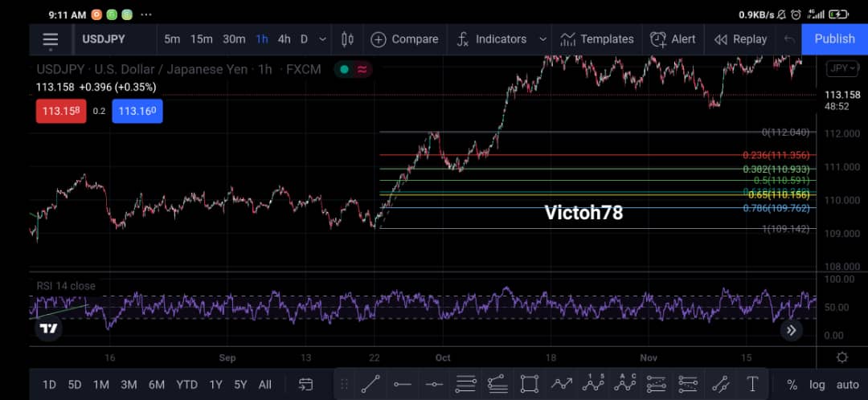Select the trend line drawing tool
This screenshot has height=400, width=868.
pos(371,384)
